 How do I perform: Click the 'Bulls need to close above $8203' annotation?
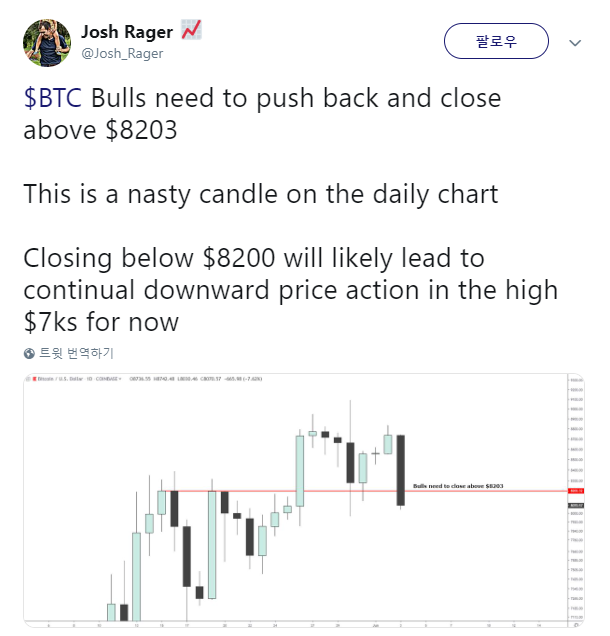tap(458, 486)
